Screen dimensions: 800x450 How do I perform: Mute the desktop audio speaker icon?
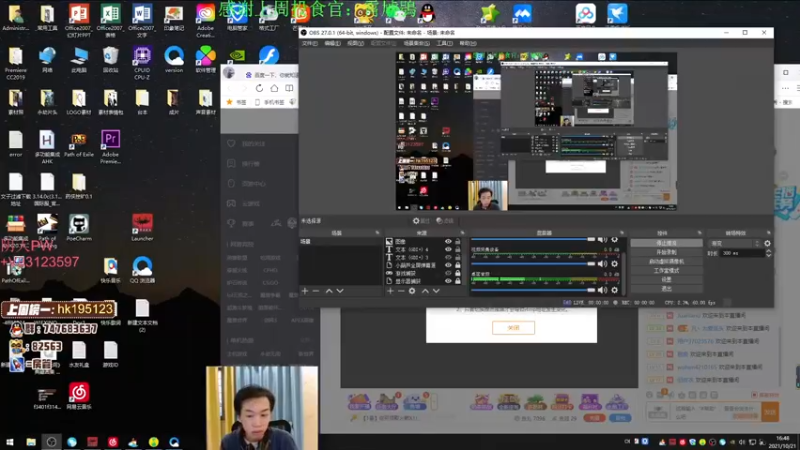603,290
